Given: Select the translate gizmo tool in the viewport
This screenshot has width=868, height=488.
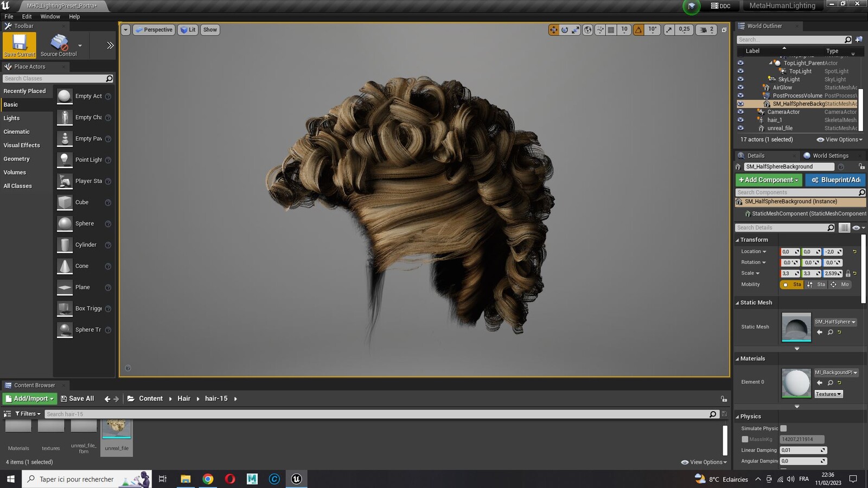Looking at the screenshot, I should click(553, 30).
